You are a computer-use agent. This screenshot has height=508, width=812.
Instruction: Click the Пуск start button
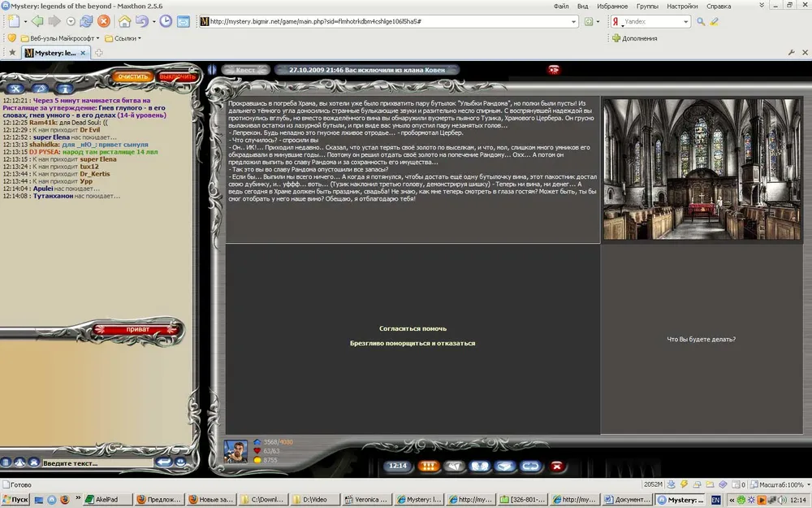click(16, 500)
